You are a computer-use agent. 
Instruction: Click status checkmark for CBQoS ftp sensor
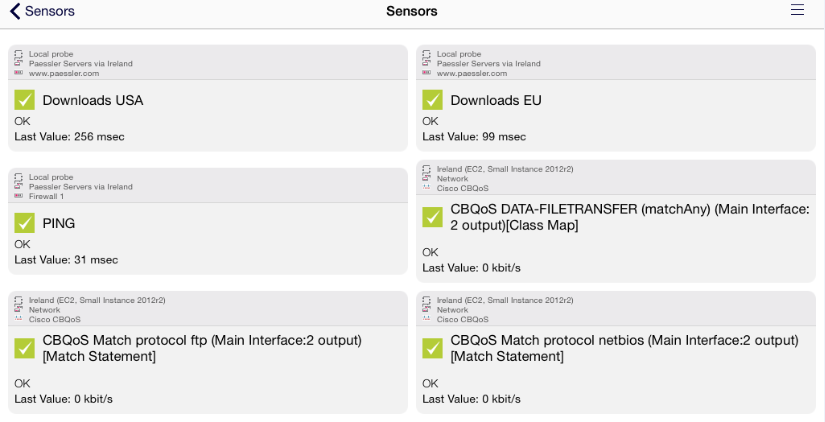(25, 348)
